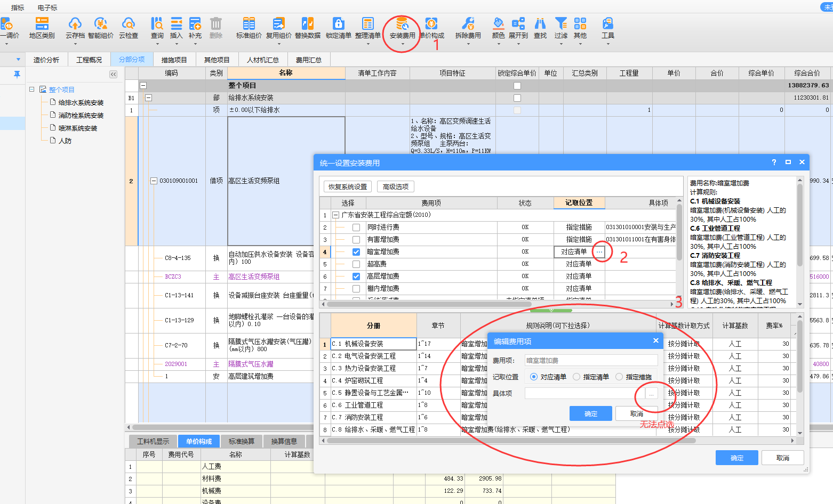
Task: Uncheck the 暗室增加费 checkbox
Action: (356, 252)
